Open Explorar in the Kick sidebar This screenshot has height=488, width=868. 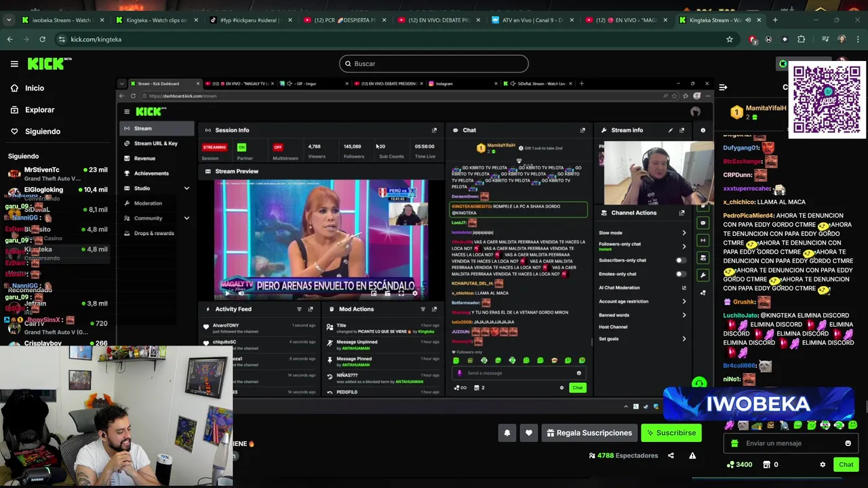tap(39, 110)
